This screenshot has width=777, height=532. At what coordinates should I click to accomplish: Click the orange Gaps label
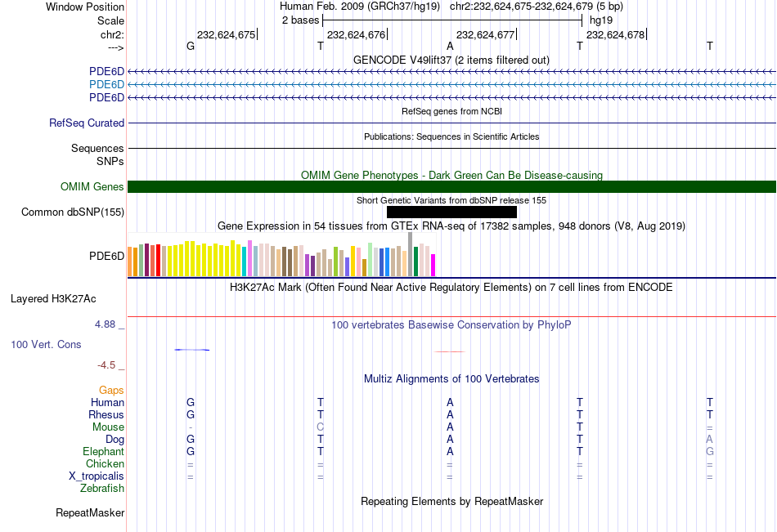tap(111, 391)
